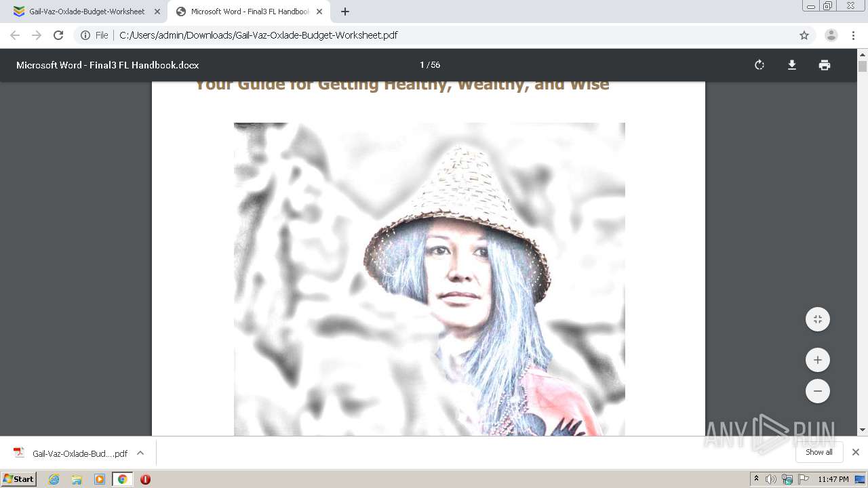Rotate the PDF page clockwise

[x=759, y=65]
